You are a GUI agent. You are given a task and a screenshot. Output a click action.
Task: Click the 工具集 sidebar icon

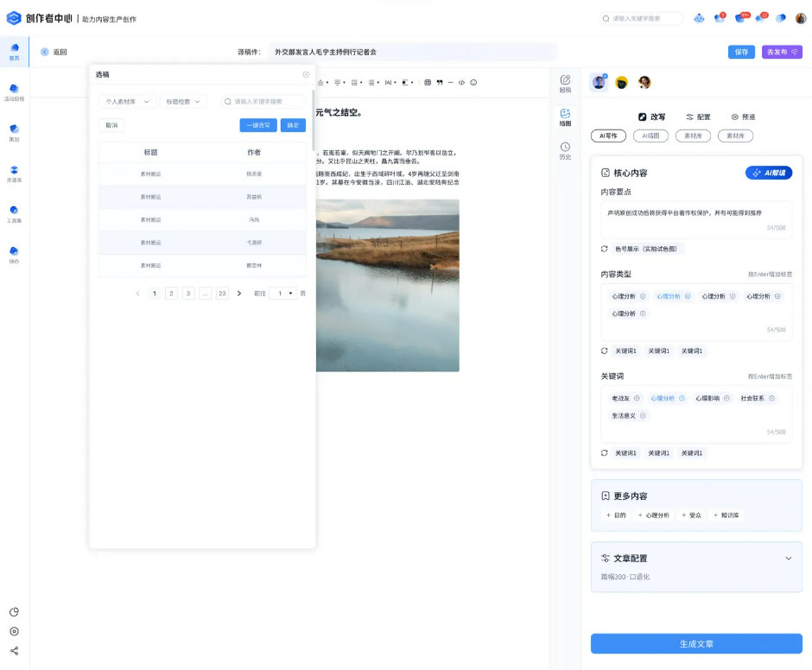click(x=14, y=213)
